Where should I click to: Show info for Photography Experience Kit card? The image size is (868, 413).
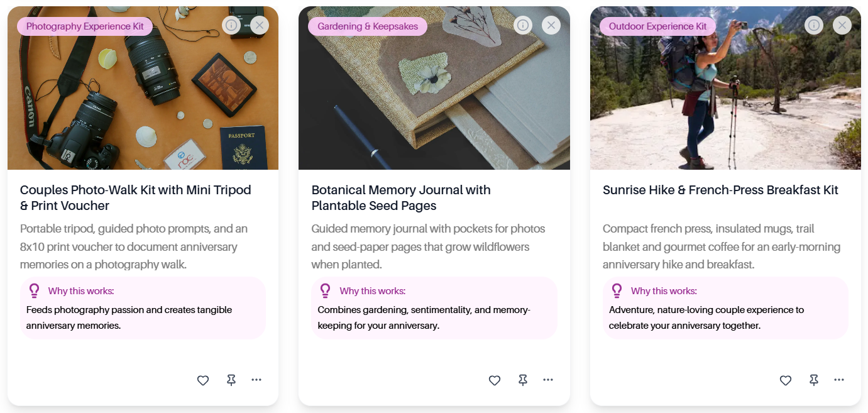(x=231, y=25)
